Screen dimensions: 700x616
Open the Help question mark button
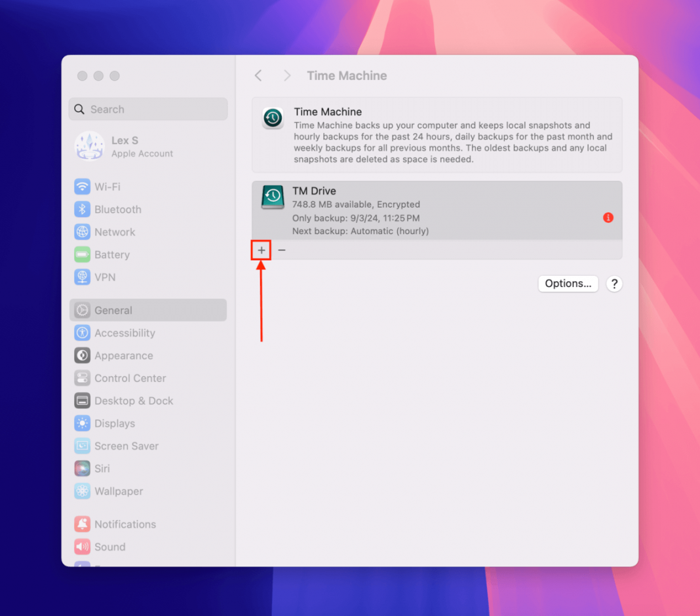pyautogui.click(x=614, y=284)
